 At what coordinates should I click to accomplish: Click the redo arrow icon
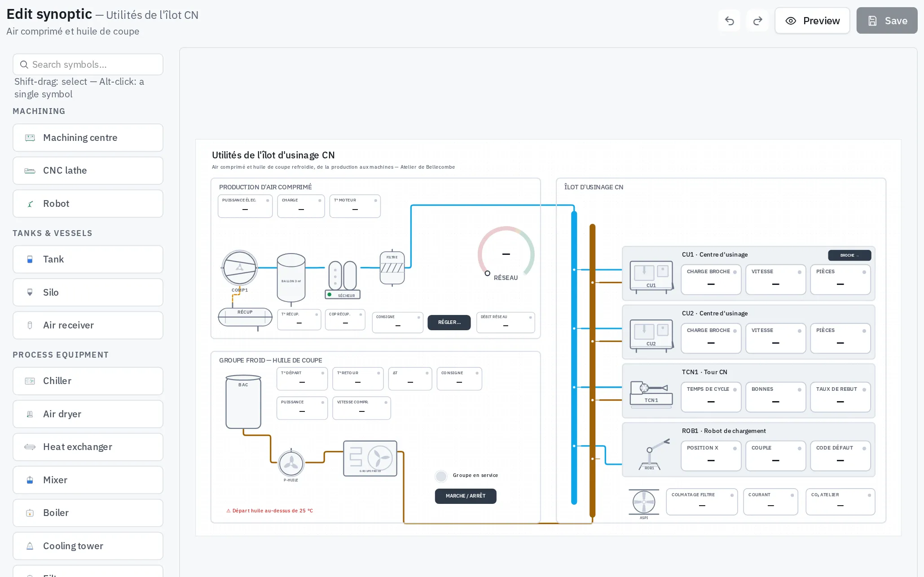pos(758,21)
